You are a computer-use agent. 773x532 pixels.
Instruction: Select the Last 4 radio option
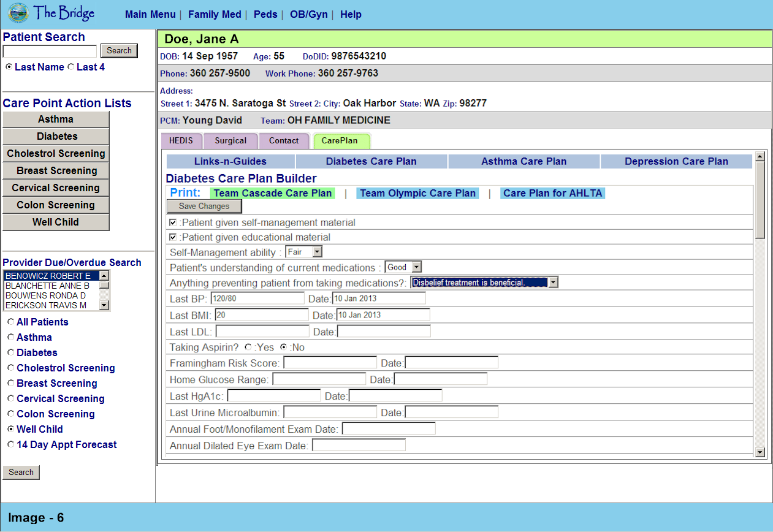(71, 67)
